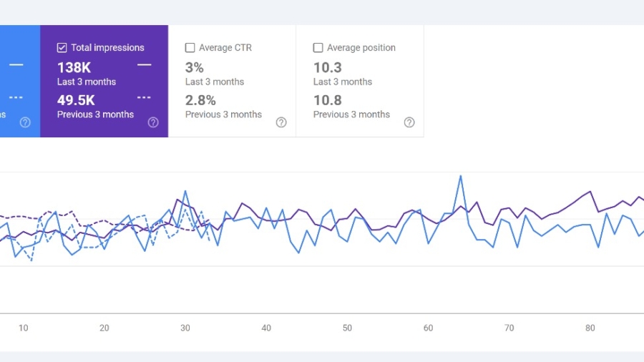The height and width of the screenshot is (362, 644).
Task: Click the 138K impressions value
Action: tap(74, 68)
